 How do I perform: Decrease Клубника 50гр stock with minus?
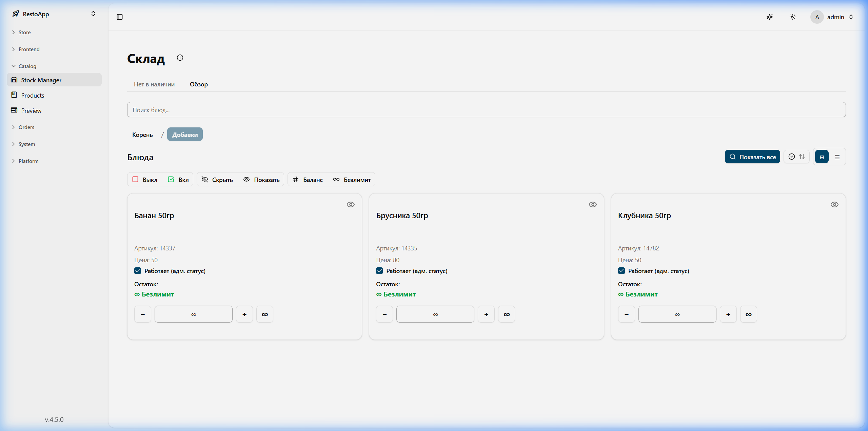point(627,314)
